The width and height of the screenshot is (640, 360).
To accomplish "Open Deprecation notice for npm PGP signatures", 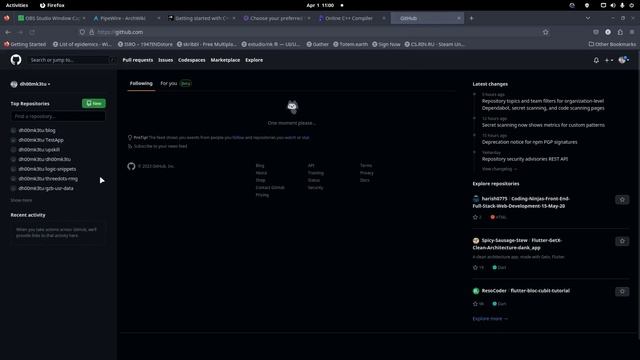I will [529, 142].
